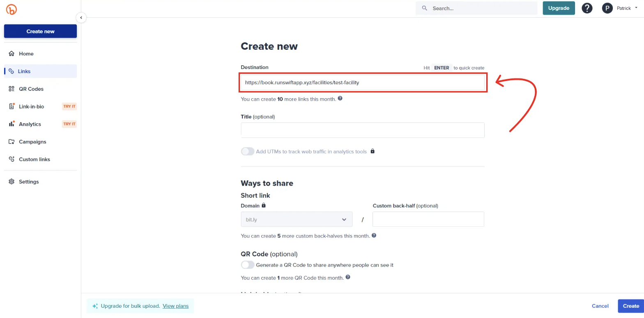Viewport: 644px width, 318px height.
Task: Click the Bitly logo icon
Action: (11, 10)
